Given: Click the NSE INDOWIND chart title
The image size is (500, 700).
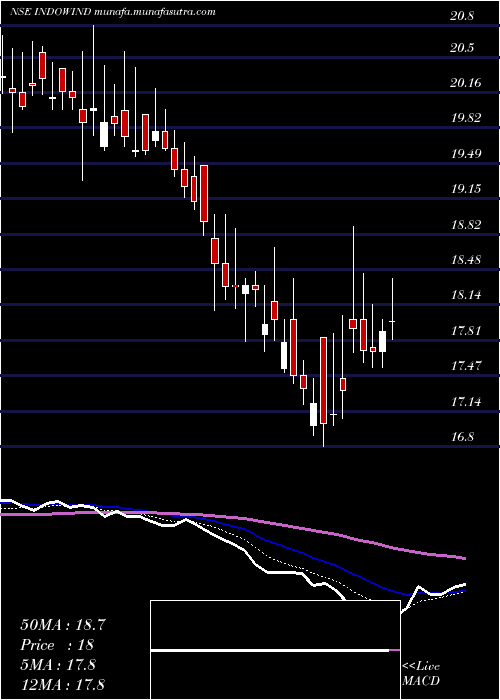Looking at the screenshot, I should [113, 12].
